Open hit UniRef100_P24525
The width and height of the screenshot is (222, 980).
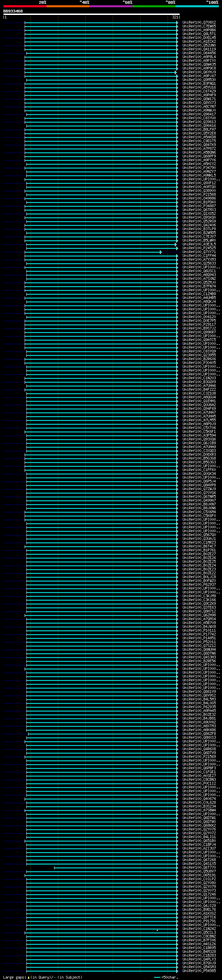199,248
